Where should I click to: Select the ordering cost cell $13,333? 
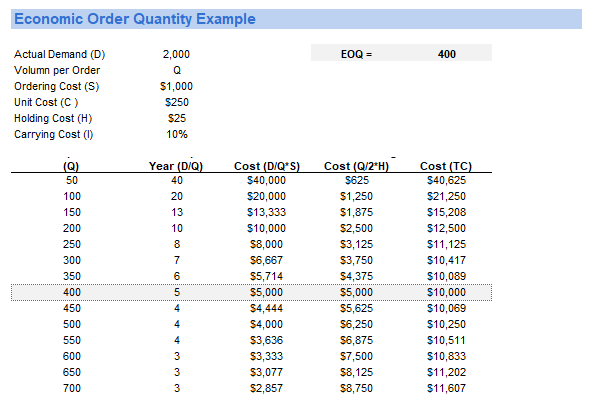click(266, 212)
